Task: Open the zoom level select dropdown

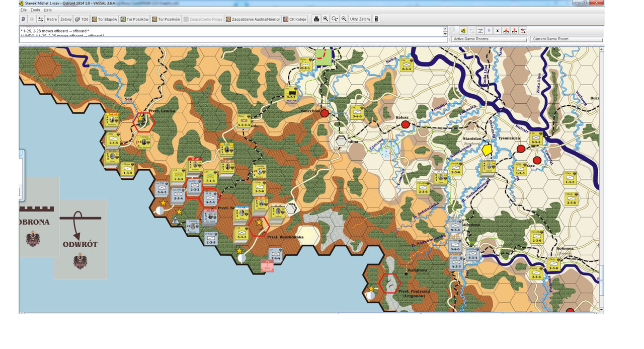Action: pyautogui.click(x=335, y=19)
